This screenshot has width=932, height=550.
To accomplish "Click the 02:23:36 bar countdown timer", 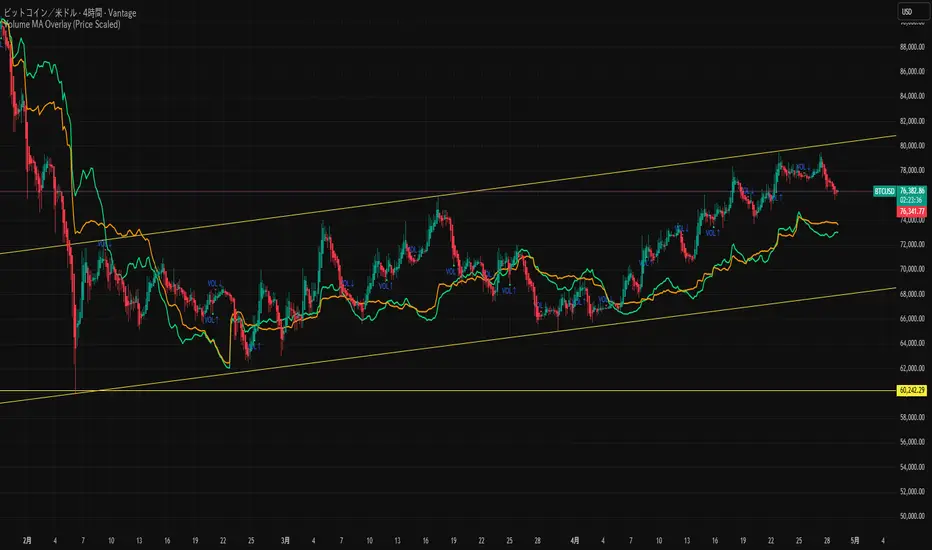I will [912, 200].
